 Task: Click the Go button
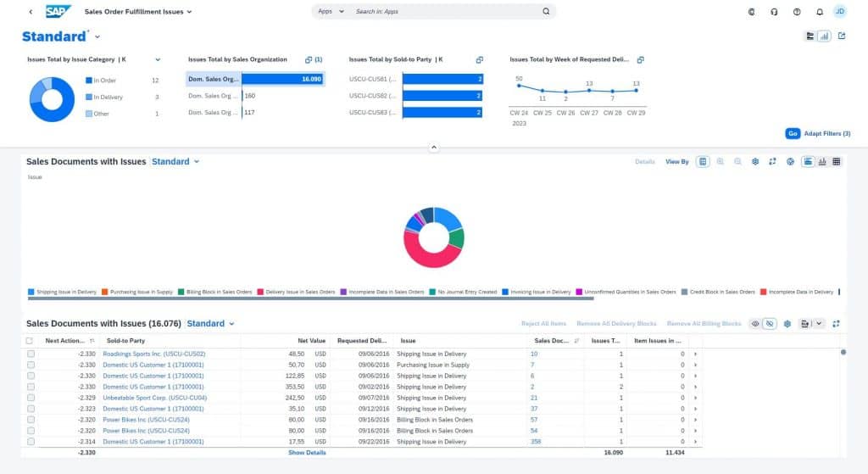[x=793, y=133]
